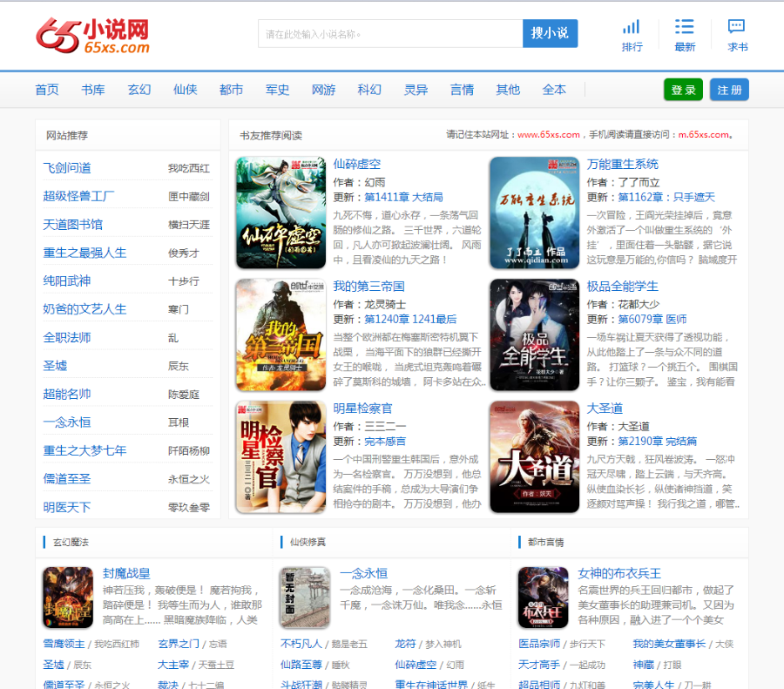The image size is (784, 689).
Task: Open chapter 第1162章：只手遮天
Action: pos(666,197)
